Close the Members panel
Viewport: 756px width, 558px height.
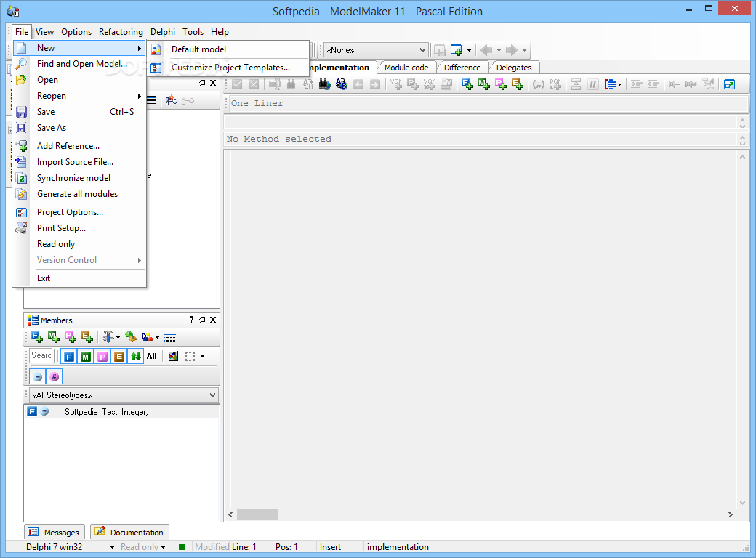(213, 320)
